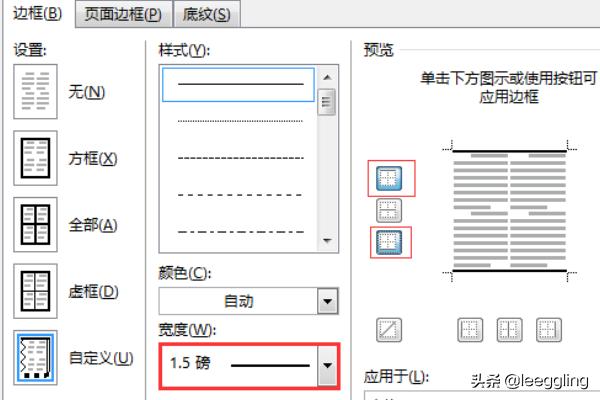Open the 颜色(C) color dropdown arrow
600x400 pixels.
click(328, 301)
